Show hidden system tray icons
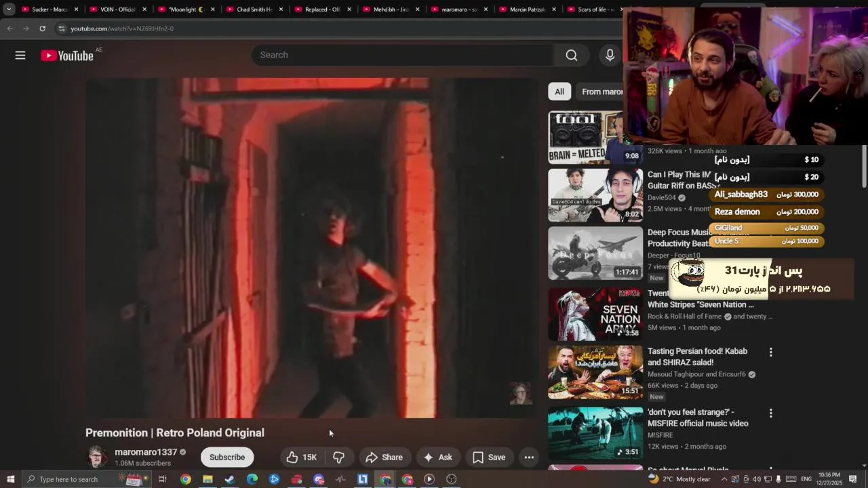This screenshot has width=868, height=488. pos(724,479)
